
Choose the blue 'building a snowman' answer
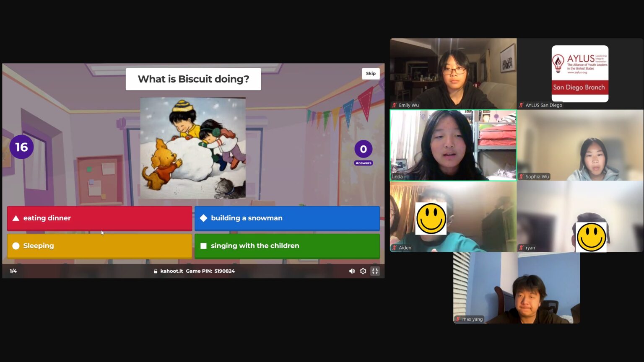coord(287,218)
